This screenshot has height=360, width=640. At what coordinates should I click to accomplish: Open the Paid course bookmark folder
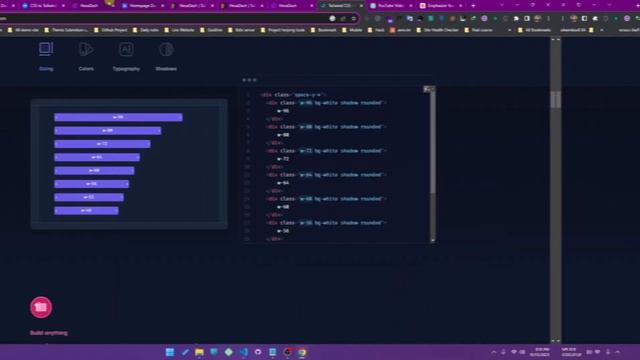point(478,30)
